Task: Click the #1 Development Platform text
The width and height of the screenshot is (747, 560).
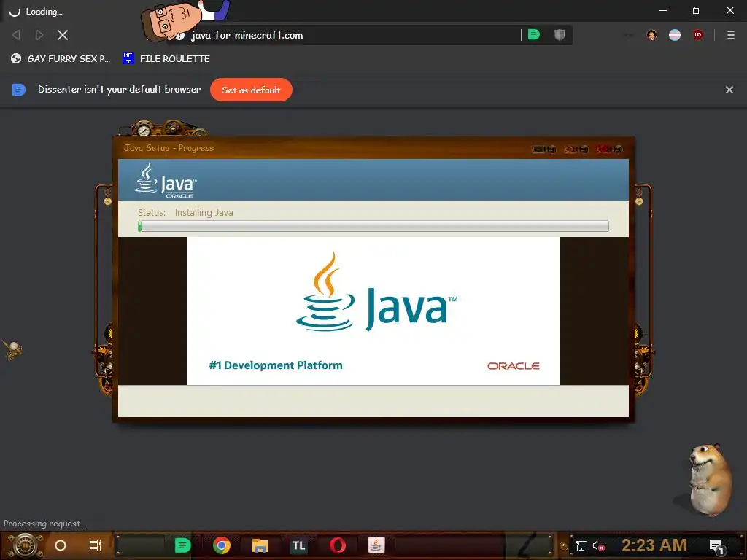Action: point(276,365)
